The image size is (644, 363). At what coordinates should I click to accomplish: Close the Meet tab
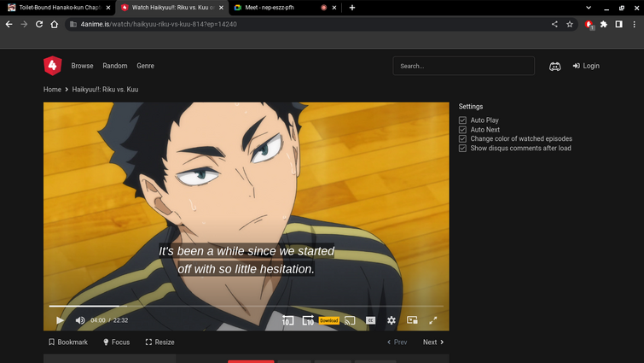[334, 8]
